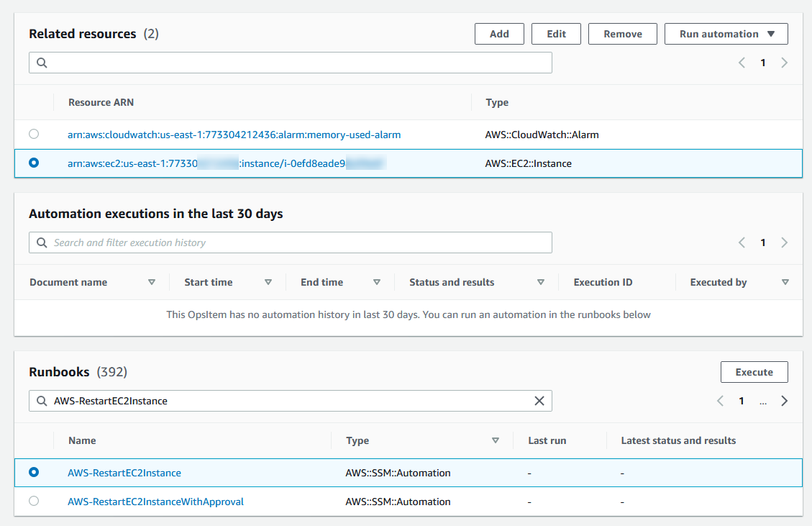Click AWS::SSM::Automation type in the AWS-RestartEC2Instance row
The width and height of the screenshot is (812, 526).
coord(398,473)
